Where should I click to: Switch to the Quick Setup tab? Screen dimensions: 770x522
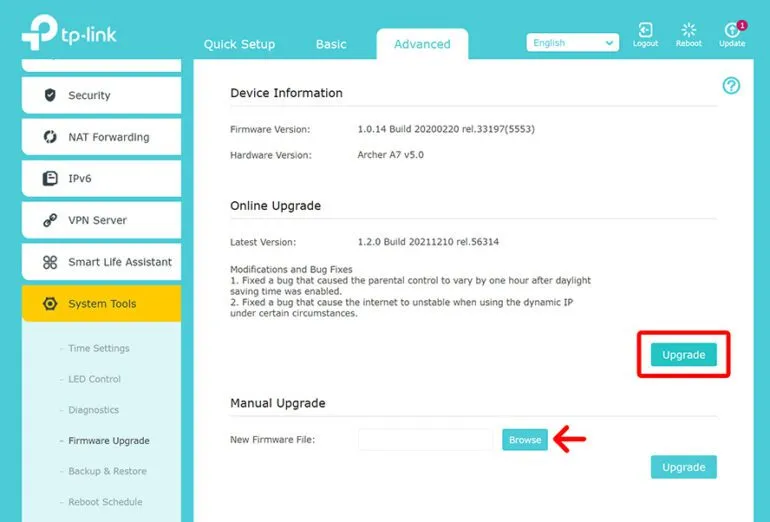(239, 44)
